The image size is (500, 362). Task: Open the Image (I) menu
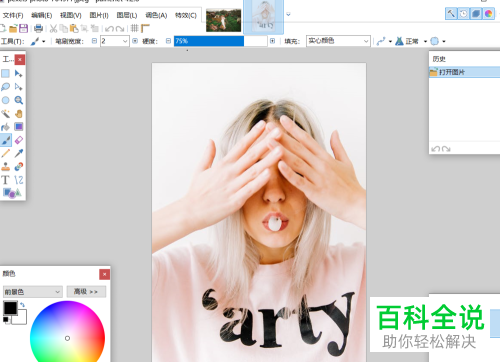coord(99,15)
